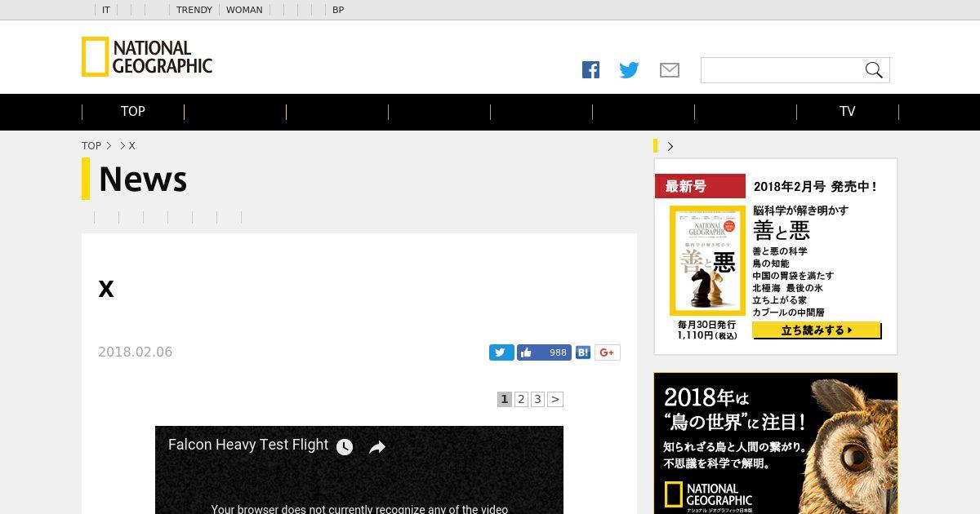Open the WOMAN link in the top strip
Viewport: 980px width, 514px height.
click(x=244, y=10)
